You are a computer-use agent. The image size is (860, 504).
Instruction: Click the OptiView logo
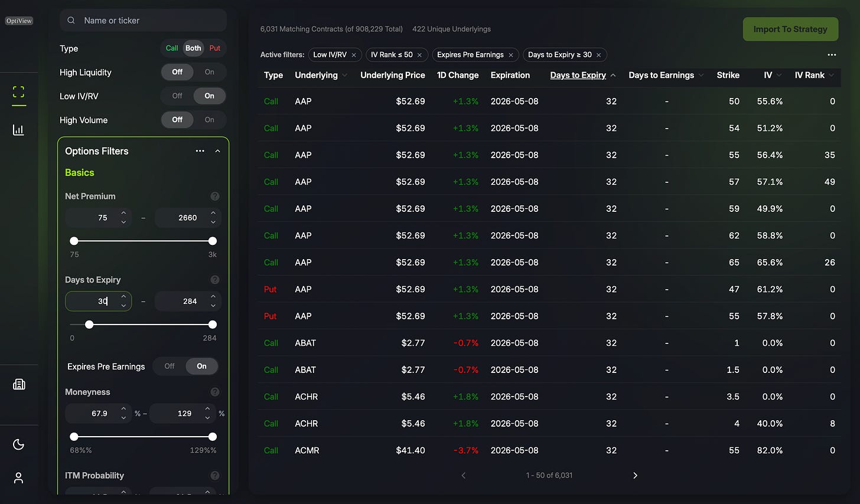pyautogui.click(x=19, y=21)
